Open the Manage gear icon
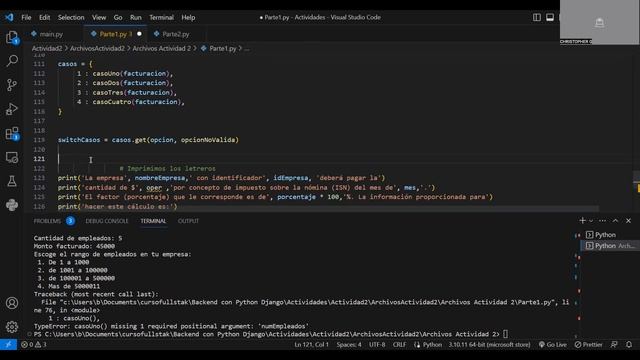This screenshot has height=360, width=640. click(x=12, y=327)
